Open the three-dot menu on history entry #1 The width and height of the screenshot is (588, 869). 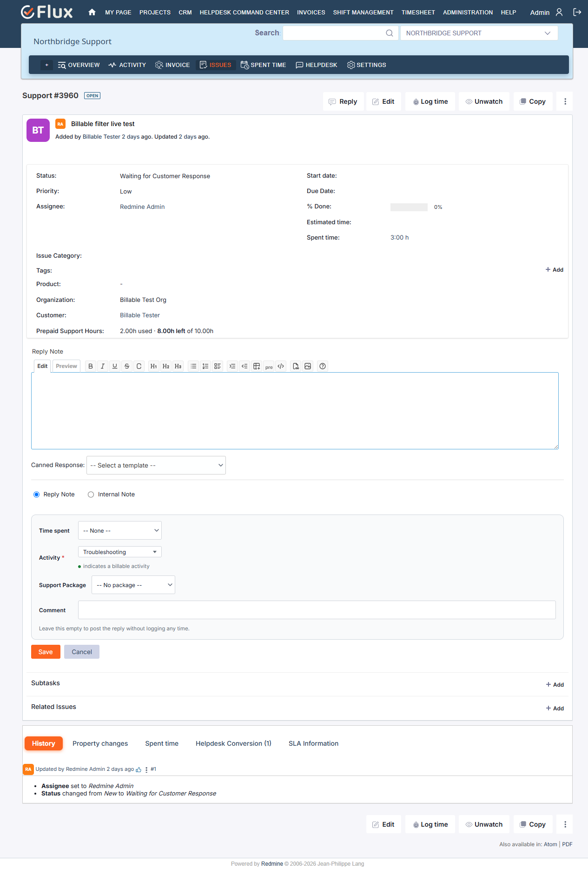[x=146, y=769]
